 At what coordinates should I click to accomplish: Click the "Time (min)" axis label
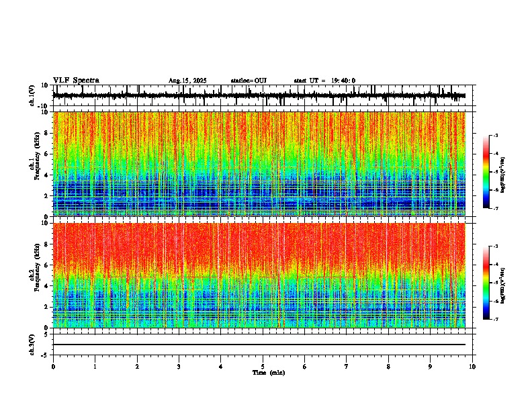(x=269, y=373)
